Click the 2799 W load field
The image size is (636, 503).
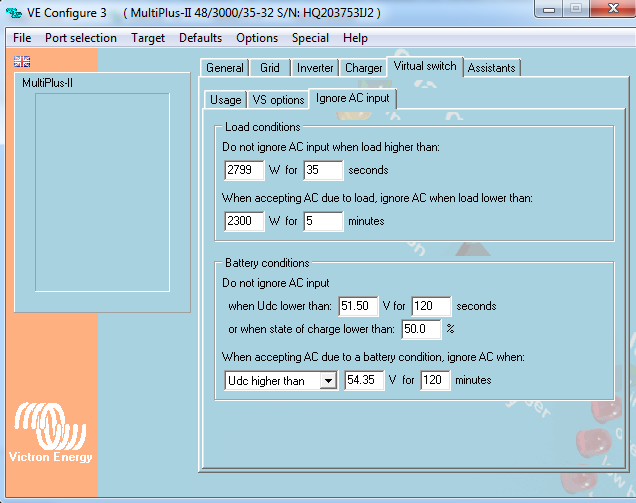click(x=245, y=170)
